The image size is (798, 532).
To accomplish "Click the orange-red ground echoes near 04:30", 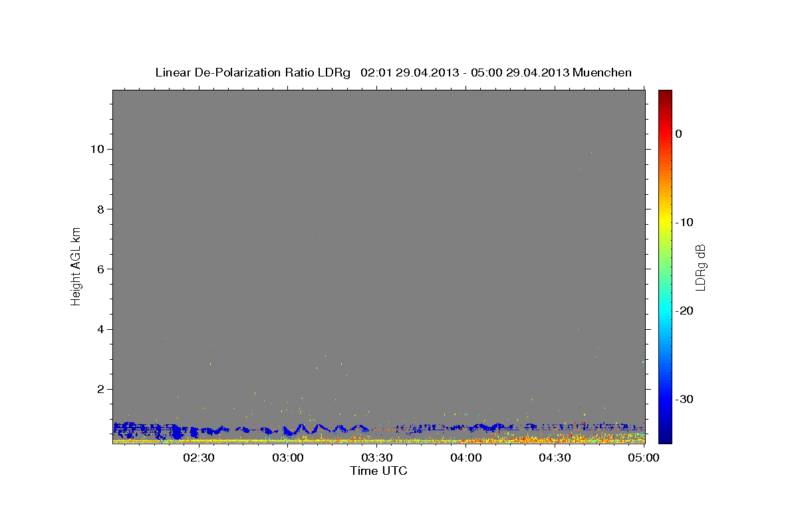I will [555, 438].
